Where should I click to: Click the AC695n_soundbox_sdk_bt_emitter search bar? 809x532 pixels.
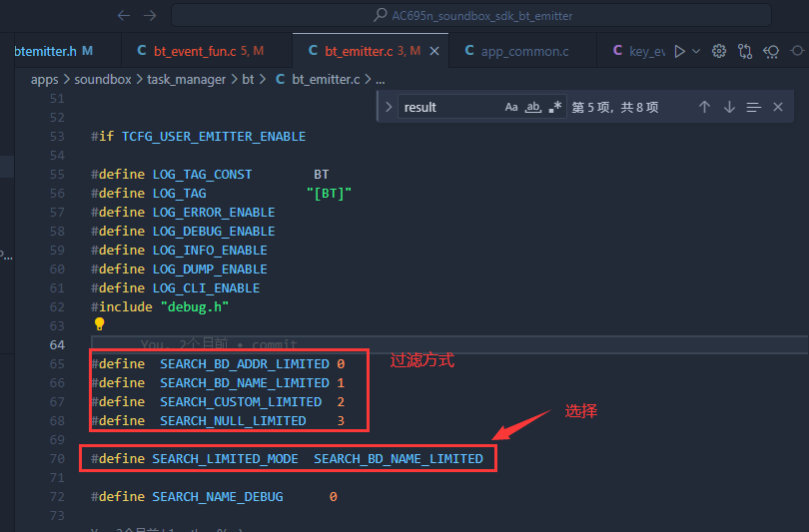(471, 15)
